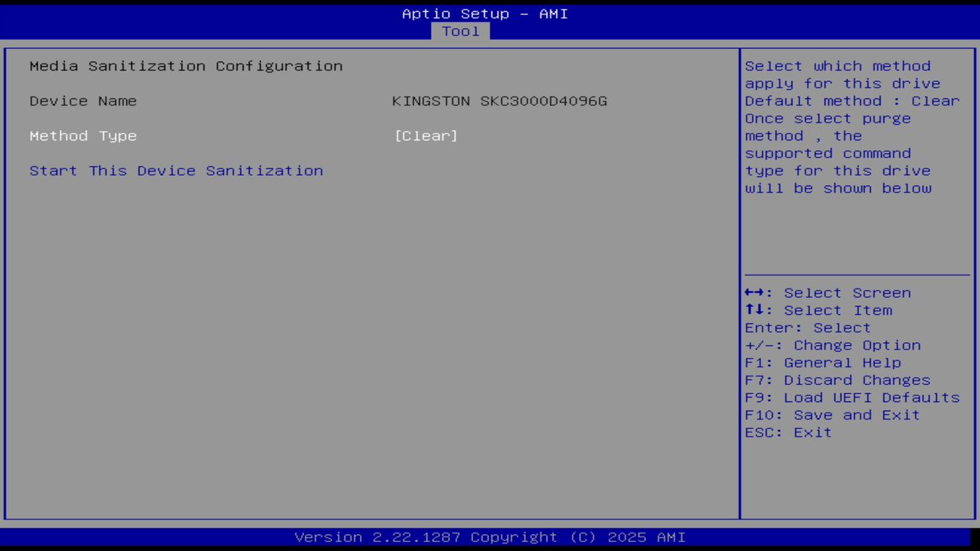Click the F1: General Help hint
980x551 pixels.
coord(823,363)
